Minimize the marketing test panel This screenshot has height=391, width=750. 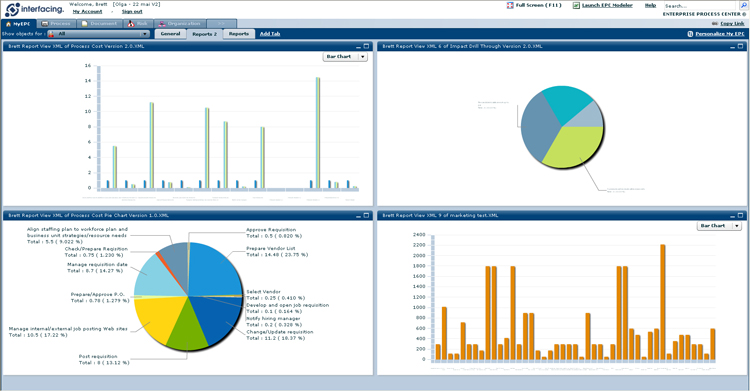[733, 216]
